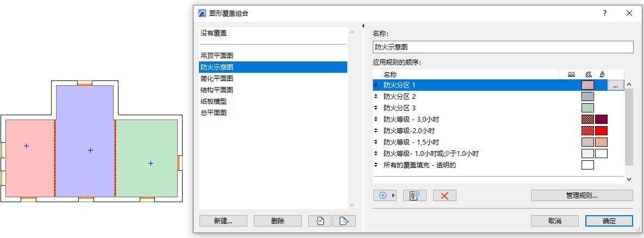This screenshot has width=644, height=238.
Task: Click the green fill swatch of 防火分区 3
Action: coord(587,108)
